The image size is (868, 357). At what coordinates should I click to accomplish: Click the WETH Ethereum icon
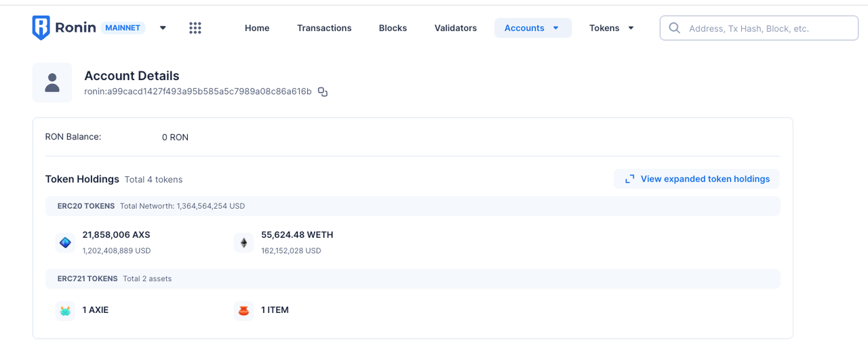244,243
